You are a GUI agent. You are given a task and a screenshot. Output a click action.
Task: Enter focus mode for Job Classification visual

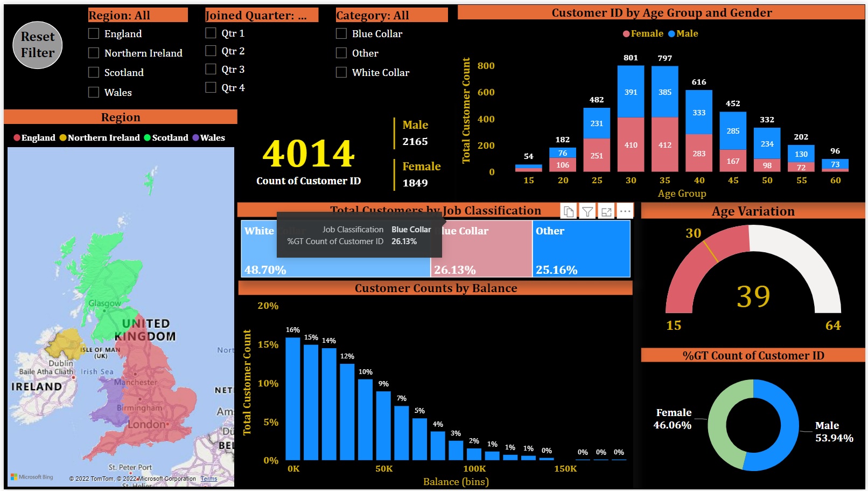[606, 212]
